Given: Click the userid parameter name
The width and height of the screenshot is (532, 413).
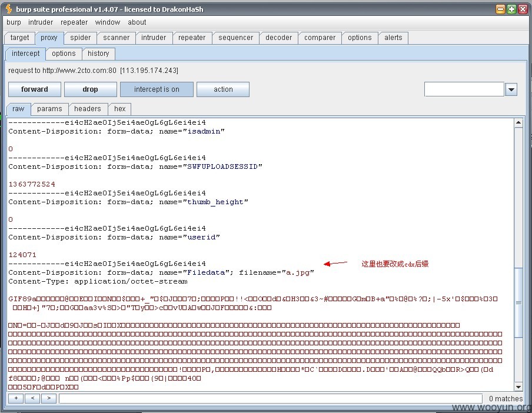Looking at the screenshot, I should 201,237.
